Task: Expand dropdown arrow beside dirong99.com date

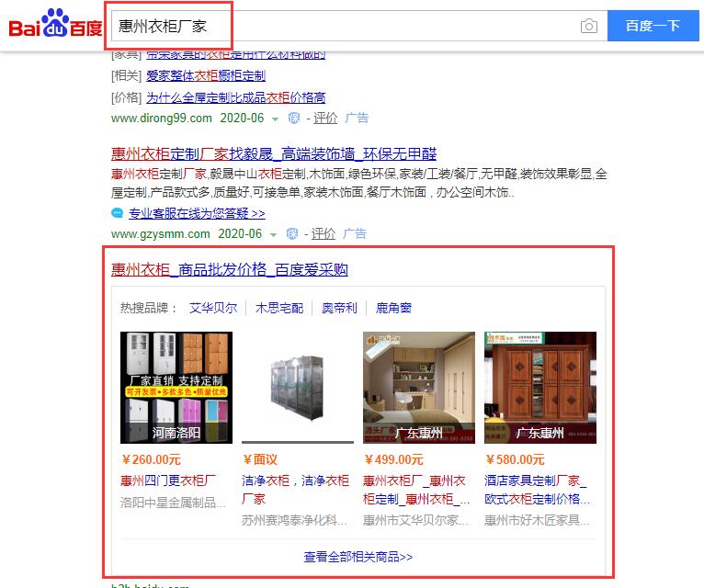Action: coord(275,119)
